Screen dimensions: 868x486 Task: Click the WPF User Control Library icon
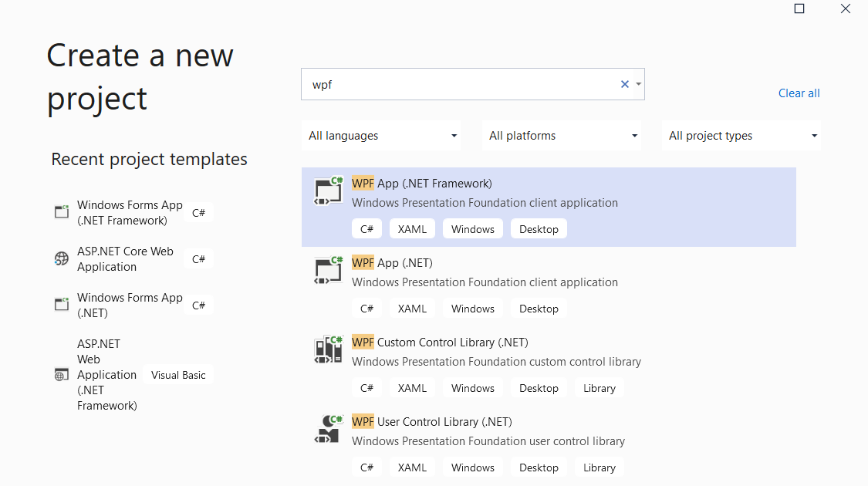pyautogui.click(x=328, y=430)
